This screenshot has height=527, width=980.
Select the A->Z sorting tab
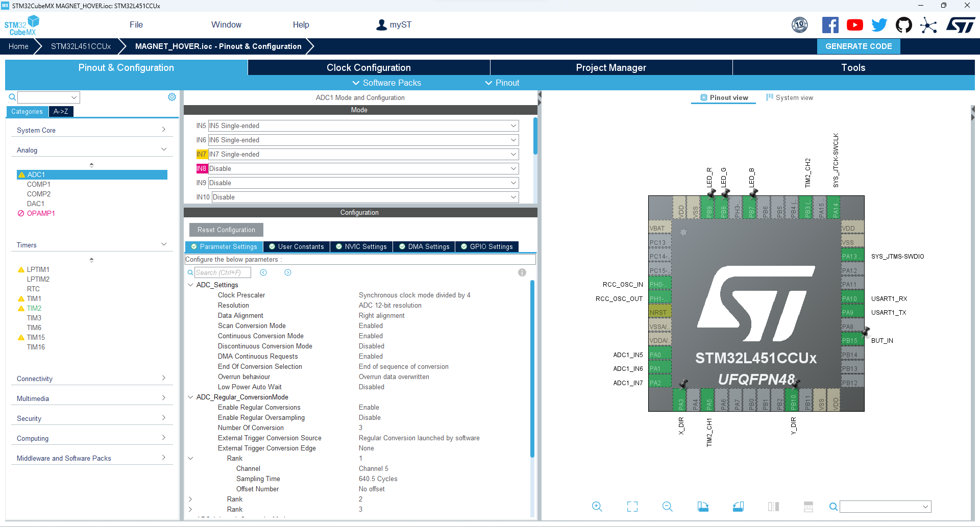click(x=61, y=111)
